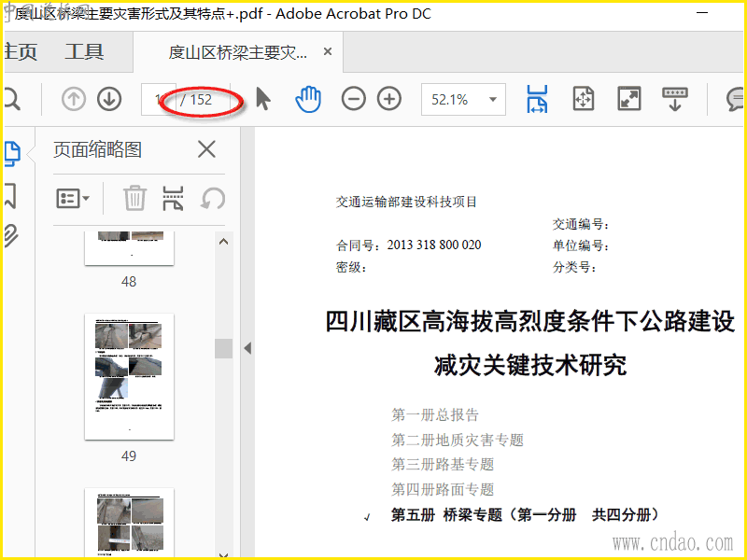The width and height of the screenshot is (747, 560).
Task: Click the page layout thumbnail icon
Action: [x=173, y=198]
